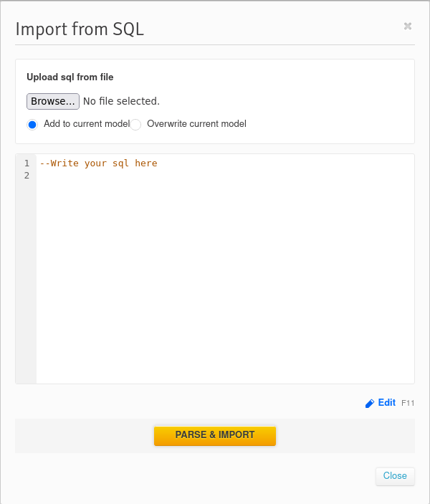The height and width of the screenshot is (504, 430).
Task: Click the Browse... file button
Action: coord(53,101)
